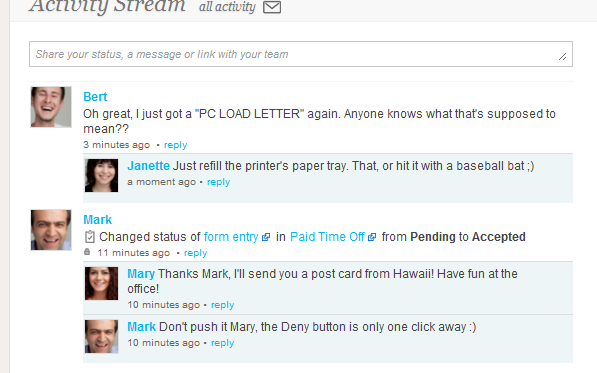The width and height of the screenshot is (597, 373).
Task: Click the clipboard icon before Changed status
Action: (x=89, y=237)
